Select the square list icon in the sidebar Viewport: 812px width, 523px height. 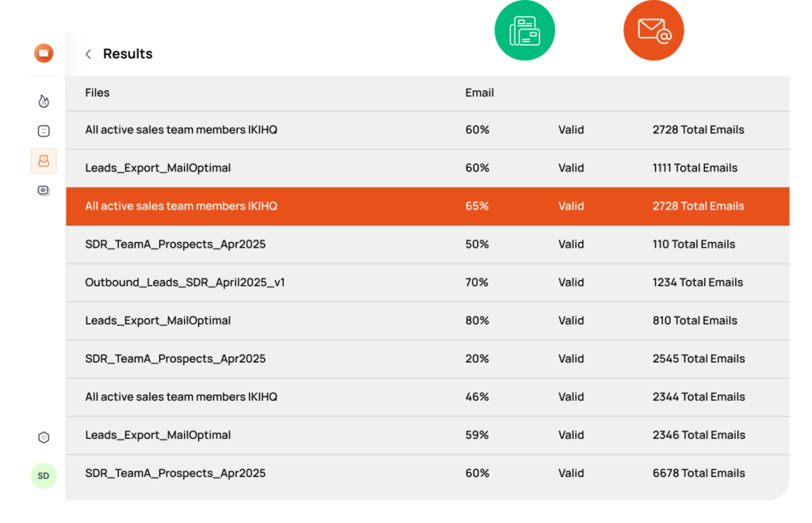(44, 131)
